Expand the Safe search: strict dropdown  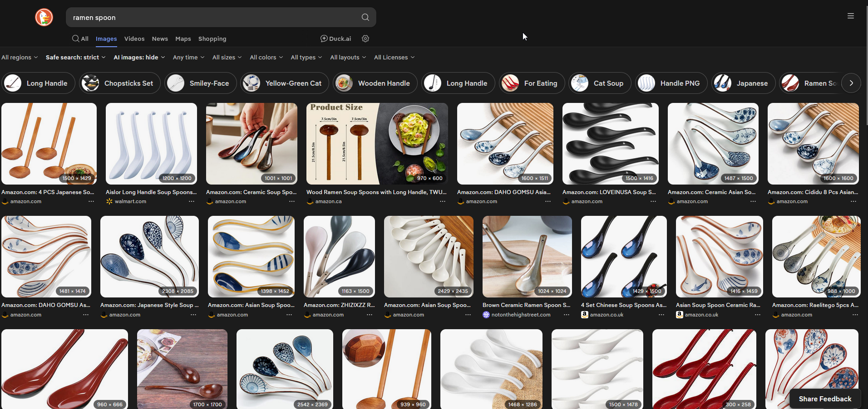[75, 58]
